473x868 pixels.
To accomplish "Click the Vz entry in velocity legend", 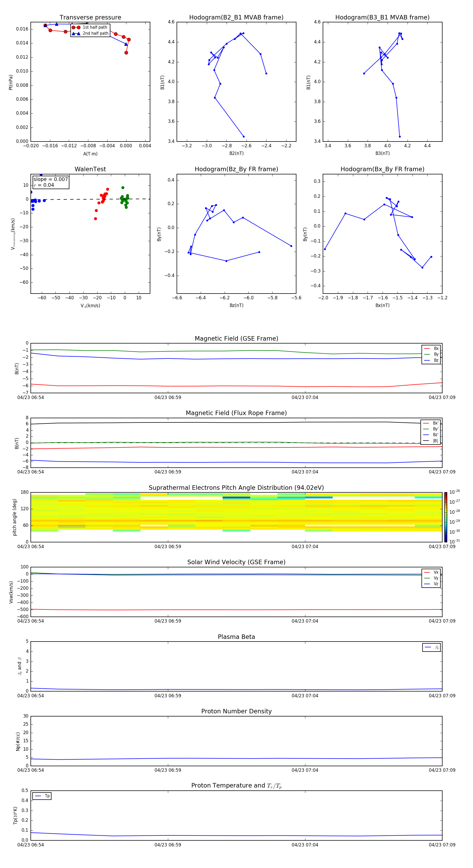I will click(431, 584).
